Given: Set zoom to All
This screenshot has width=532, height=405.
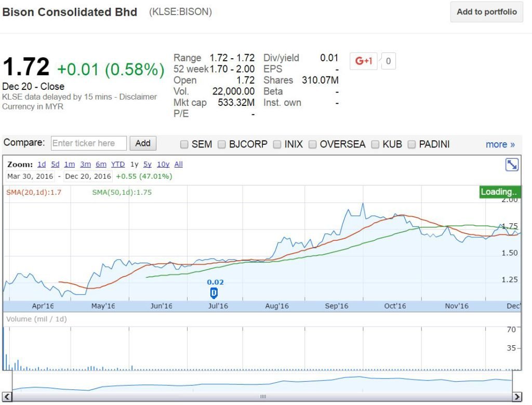Looking at the screenshot, I should pyautogui.click(x=179, y=164).
